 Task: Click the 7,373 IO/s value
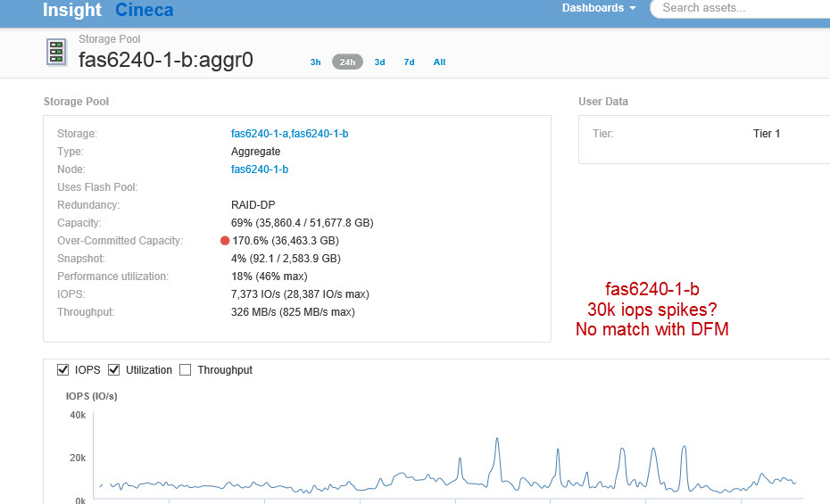(x=300, y=294)
